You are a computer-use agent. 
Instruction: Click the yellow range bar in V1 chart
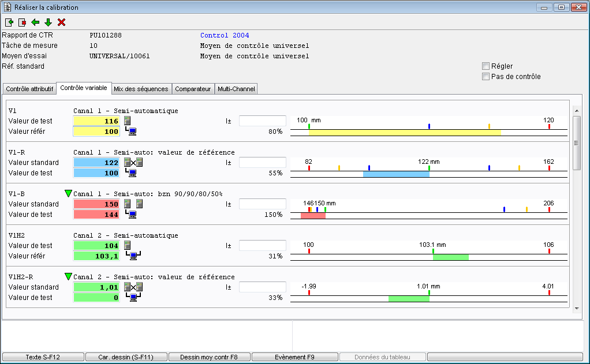[404, 133]
